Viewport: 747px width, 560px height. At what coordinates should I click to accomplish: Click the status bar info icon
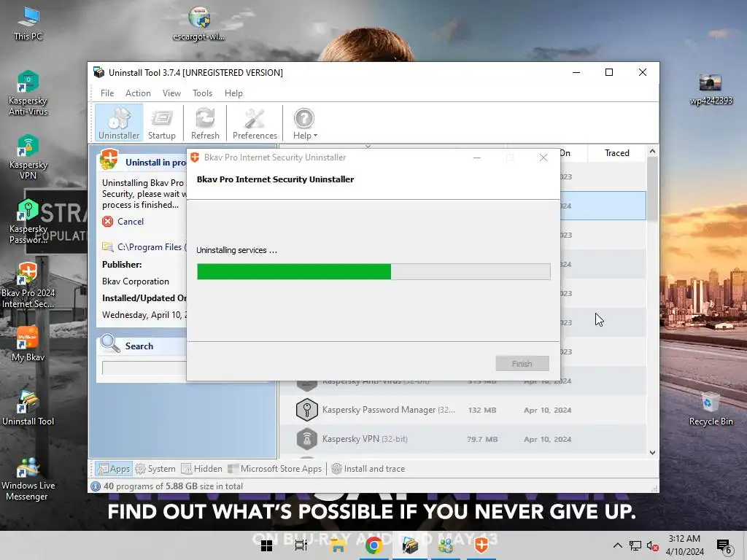coord(96,486)
